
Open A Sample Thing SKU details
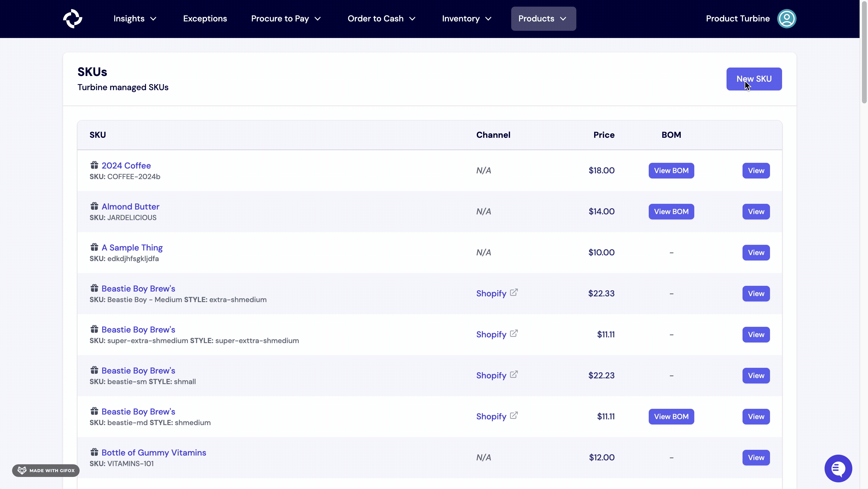point(132,247)
